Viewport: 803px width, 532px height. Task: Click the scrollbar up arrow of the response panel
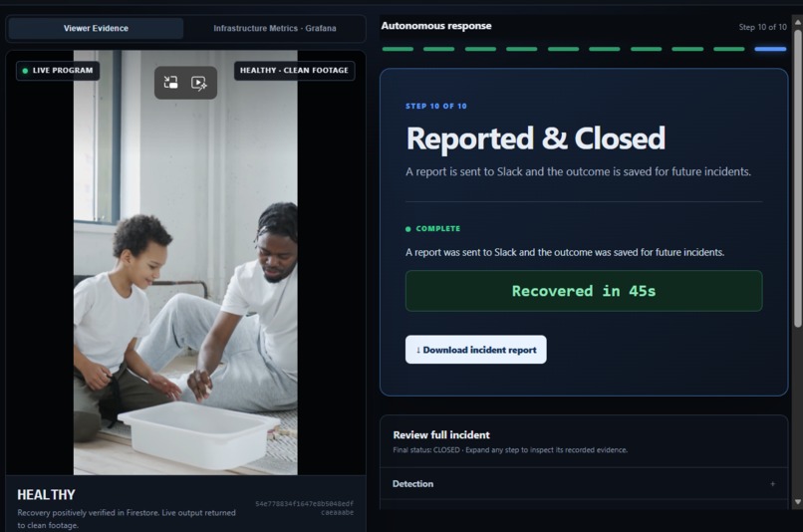(x=798, y=22)
